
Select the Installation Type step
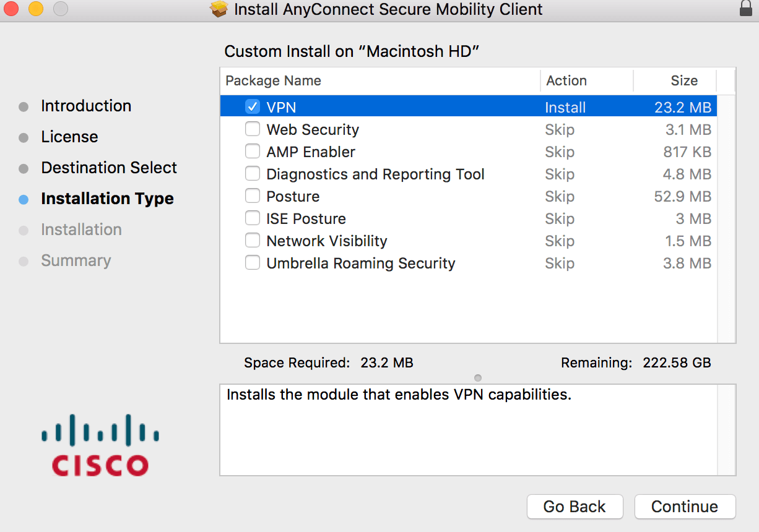(107, 199)
